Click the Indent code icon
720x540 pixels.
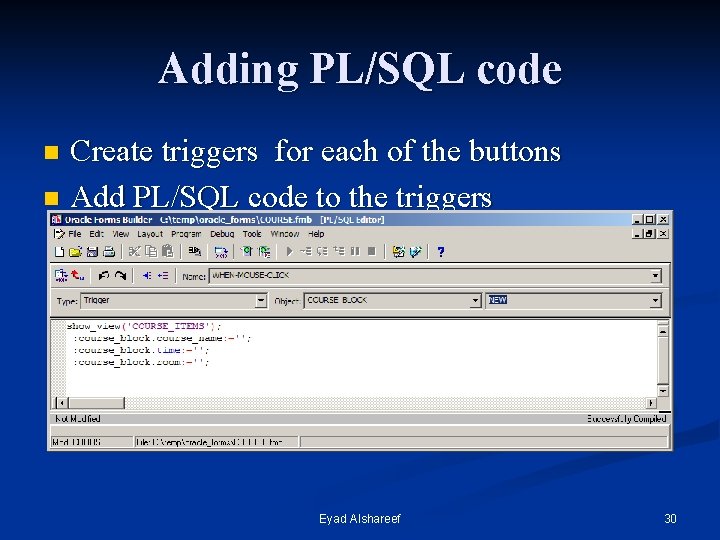click(146, 276)
